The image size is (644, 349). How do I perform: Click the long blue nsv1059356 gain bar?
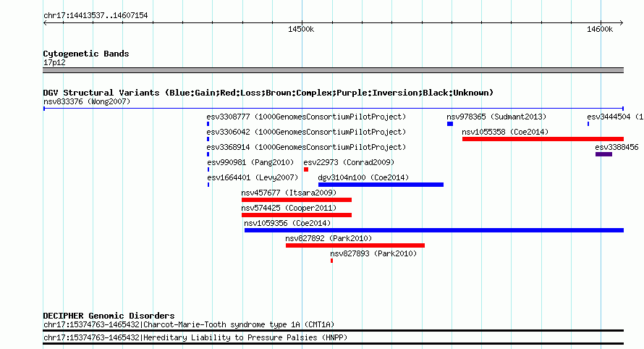(434, 230)
